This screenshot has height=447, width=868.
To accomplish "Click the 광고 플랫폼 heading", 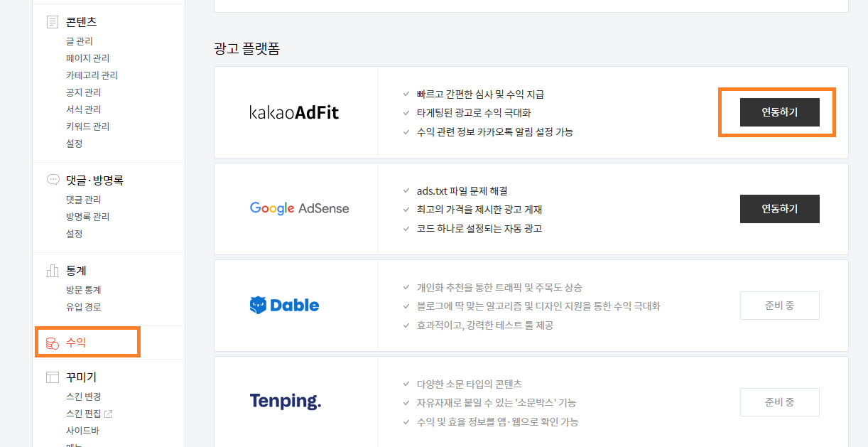I will coord(247,48).
